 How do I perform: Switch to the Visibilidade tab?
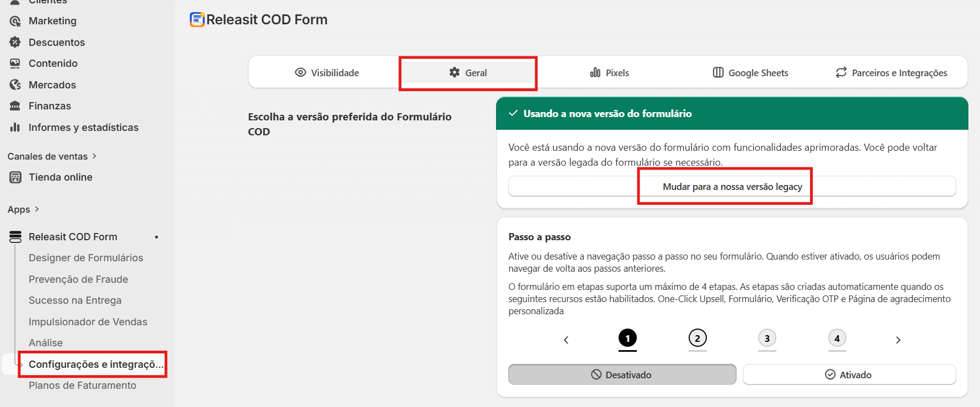point(327,73)
